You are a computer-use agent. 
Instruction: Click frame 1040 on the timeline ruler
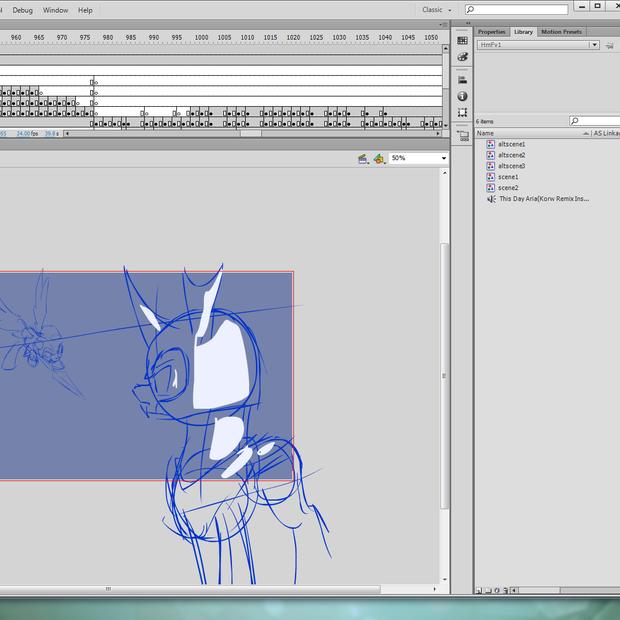coord(385,38)
